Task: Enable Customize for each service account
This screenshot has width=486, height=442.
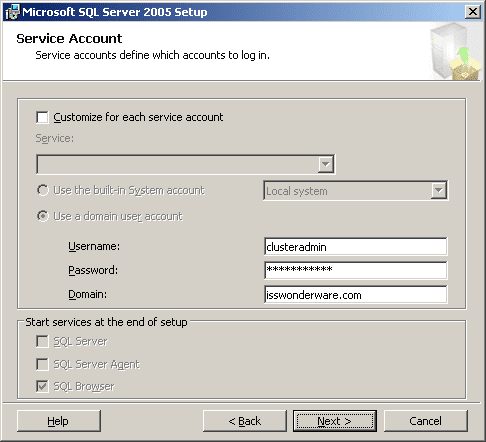Action: coord(42,117)
